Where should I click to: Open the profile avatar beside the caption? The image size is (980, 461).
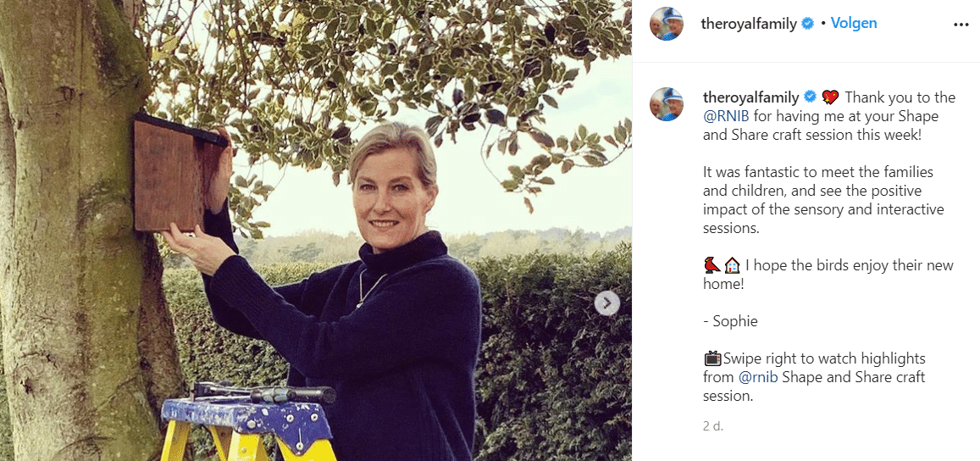[667, 103]
